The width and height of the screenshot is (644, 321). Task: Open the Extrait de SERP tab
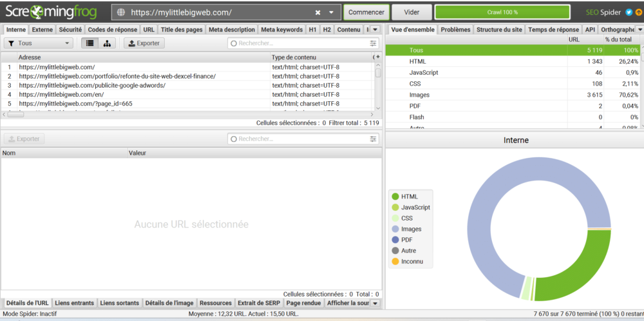259,303
